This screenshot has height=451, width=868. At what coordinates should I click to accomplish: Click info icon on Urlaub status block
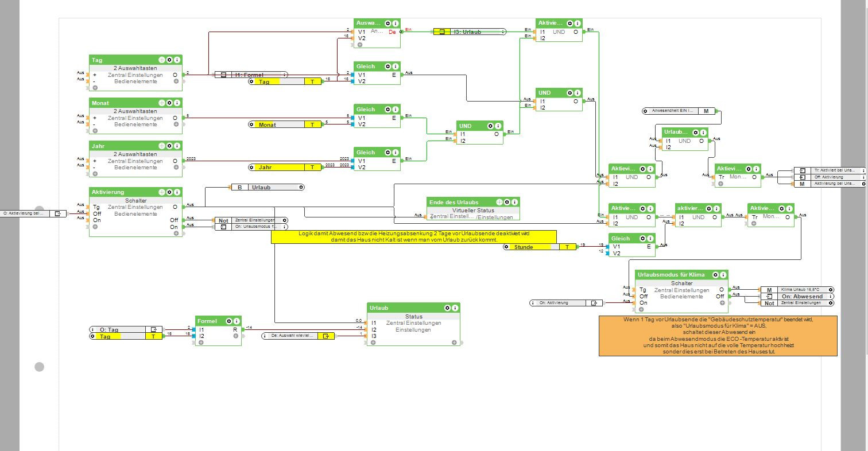tap(455, 308)
